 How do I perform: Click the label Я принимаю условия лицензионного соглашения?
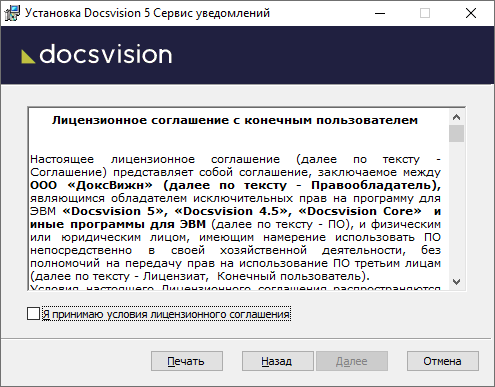pos(166,314)
